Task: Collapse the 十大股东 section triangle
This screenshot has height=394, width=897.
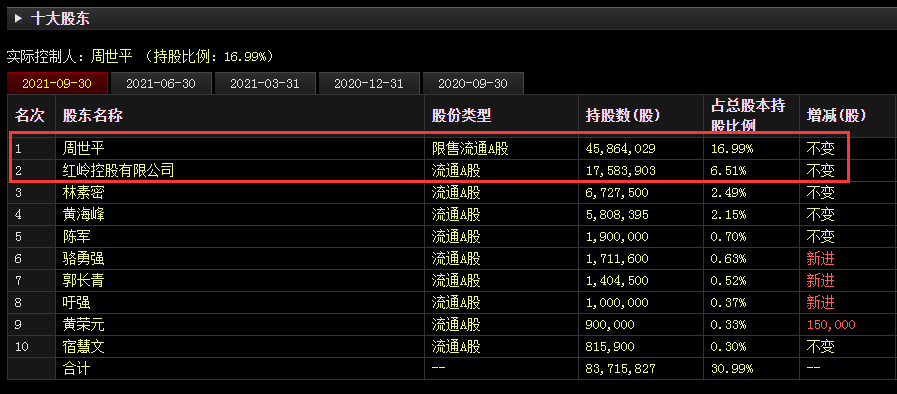Action: pyautogui.click(x=18, y=19)
